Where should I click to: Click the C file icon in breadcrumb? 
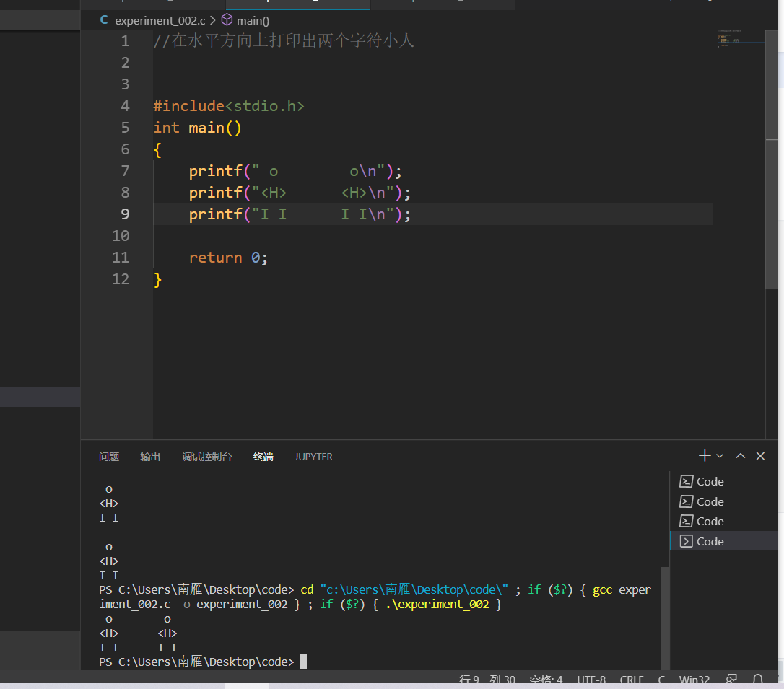104,20
